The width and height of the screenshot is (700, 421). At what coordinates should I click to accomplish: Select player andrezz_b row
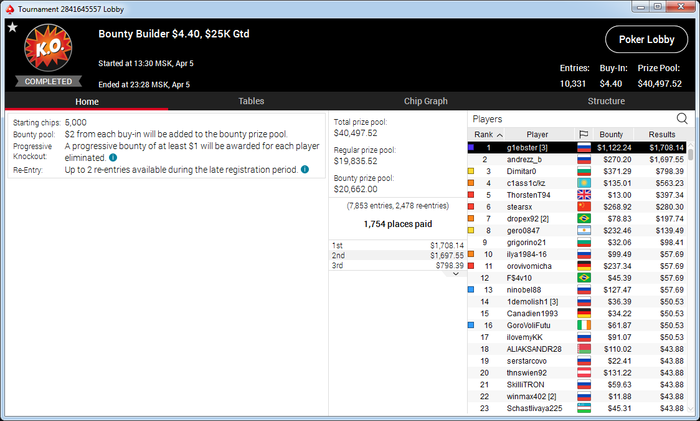(x=577, y=159)
